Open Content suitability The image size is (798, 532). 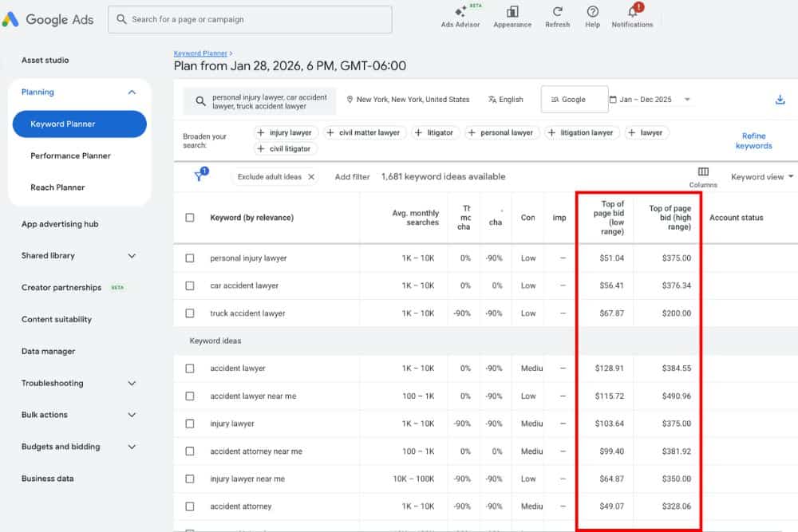57,319
